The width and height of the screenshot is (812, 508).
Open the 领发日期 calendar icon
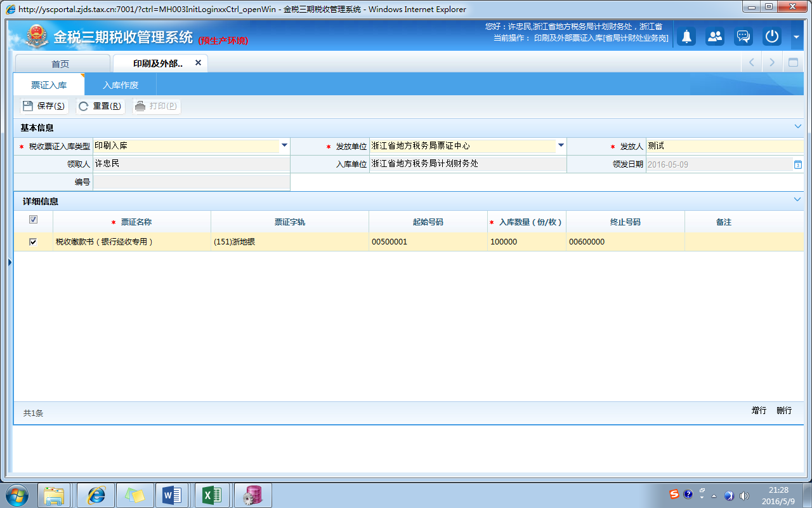798,164
